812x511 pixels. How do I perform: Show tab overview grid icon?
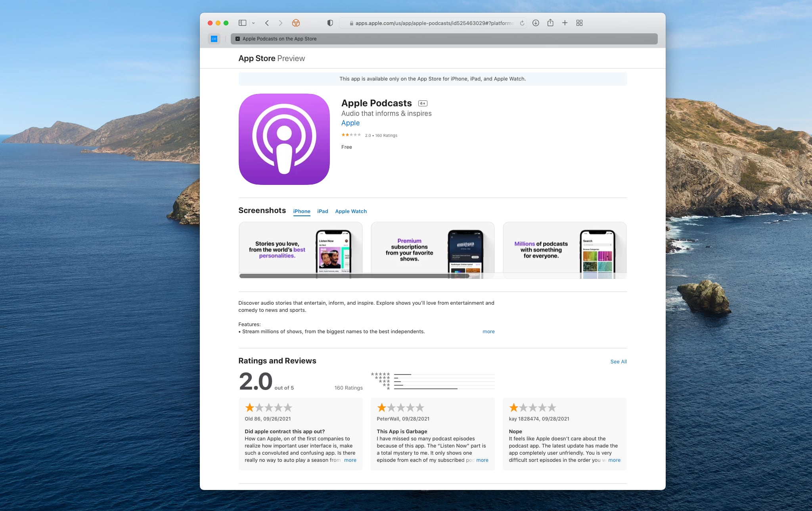point(579,23)
